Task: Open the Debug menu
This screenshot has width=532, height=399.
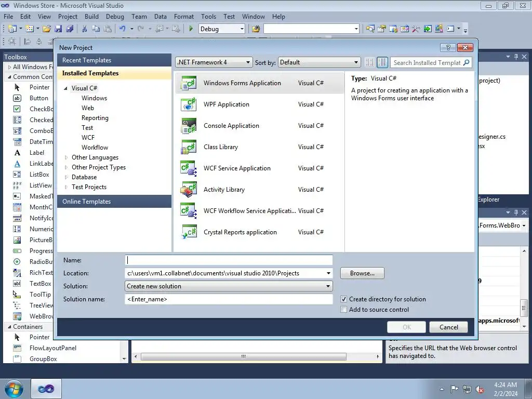Action: (115, 17)
